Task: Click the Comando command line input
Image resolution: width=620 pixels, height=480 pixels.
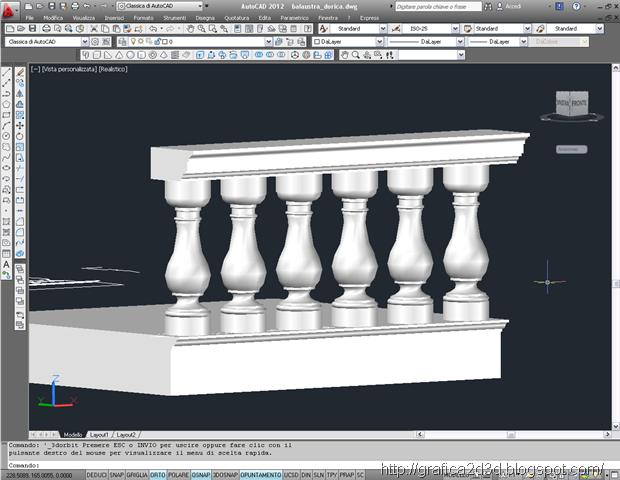Action: click(x=308, y=465)
